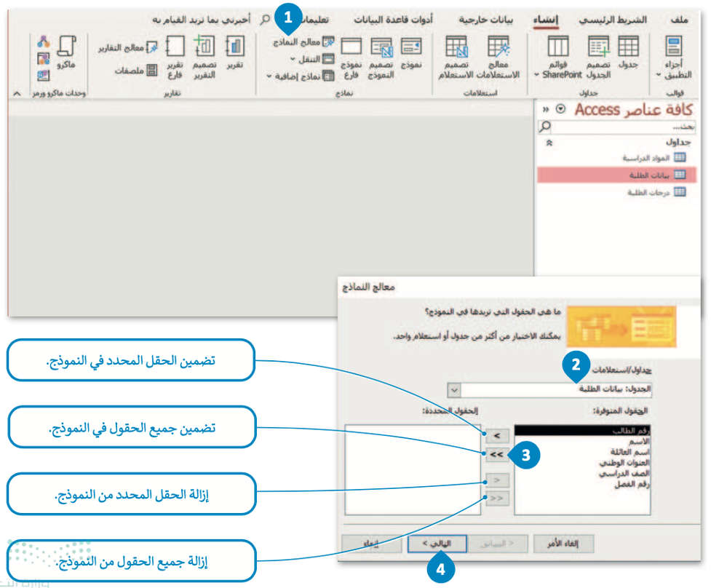
Task: Open the SharePoint lists (قوائم SharePoint) menu
Action: point(559,57)
